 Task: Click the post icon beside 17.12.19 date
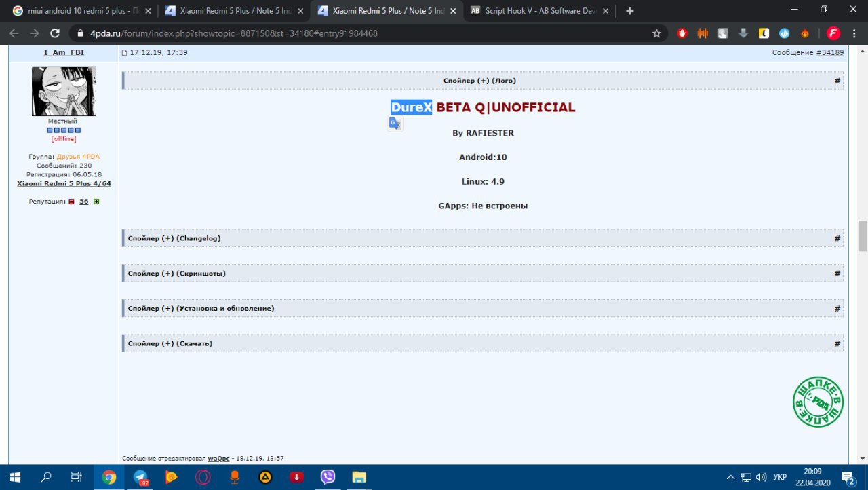[x=124, y=52]
